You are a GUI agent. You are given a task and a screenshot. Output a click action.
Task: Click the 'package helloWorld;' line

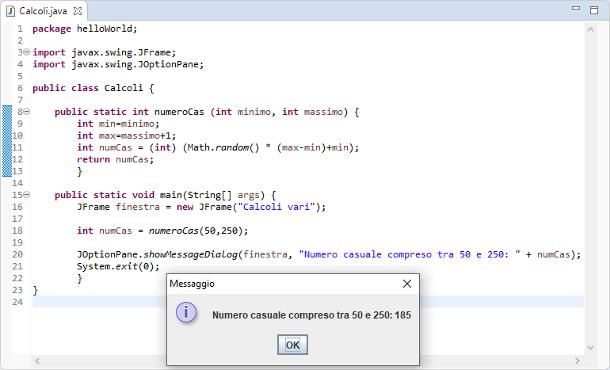tap(85, 29)
